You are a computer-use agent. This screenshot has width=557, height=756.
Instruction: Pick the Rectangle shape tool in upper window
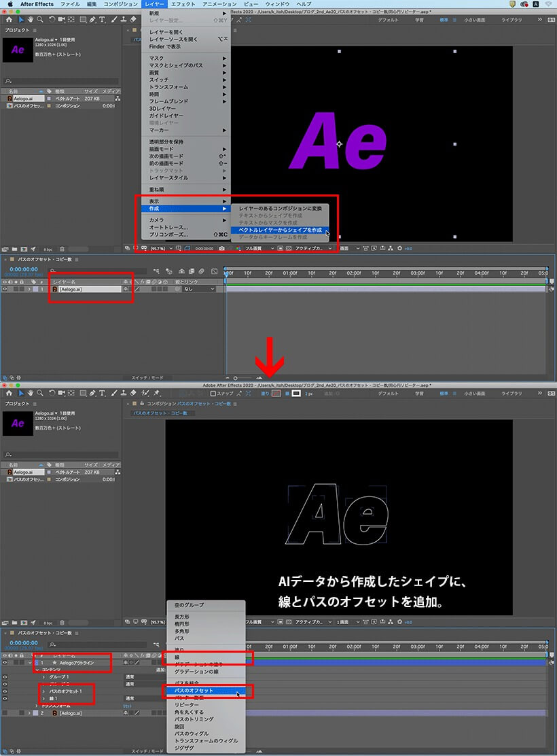pyautogui.click(x=83, y=20)
